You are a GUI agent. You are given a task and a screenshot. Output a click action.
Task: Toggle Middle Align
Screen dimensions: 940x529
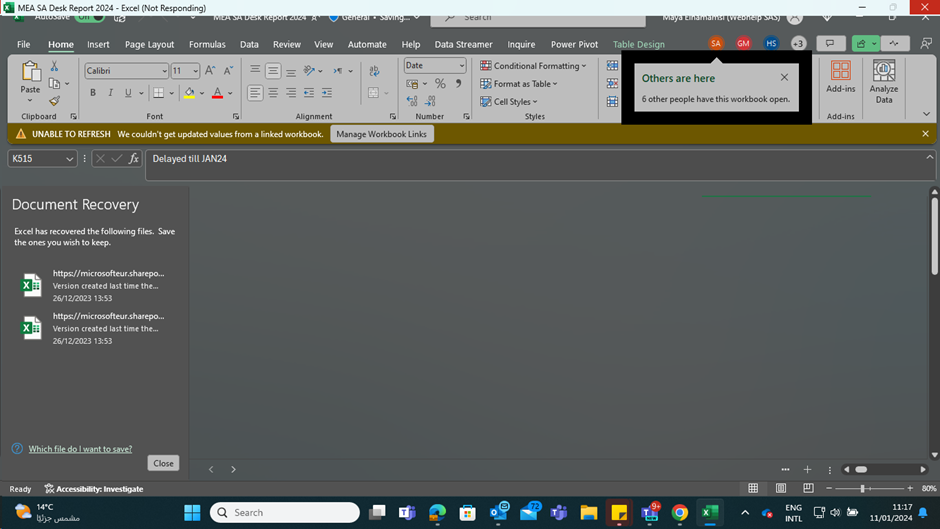(x=273, y=71)
